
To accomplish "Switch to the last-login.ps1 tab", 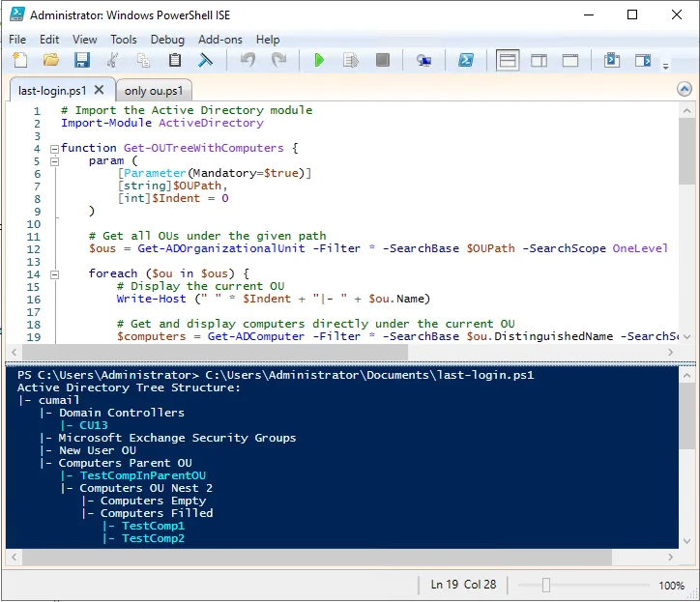I will coord(52,91).
